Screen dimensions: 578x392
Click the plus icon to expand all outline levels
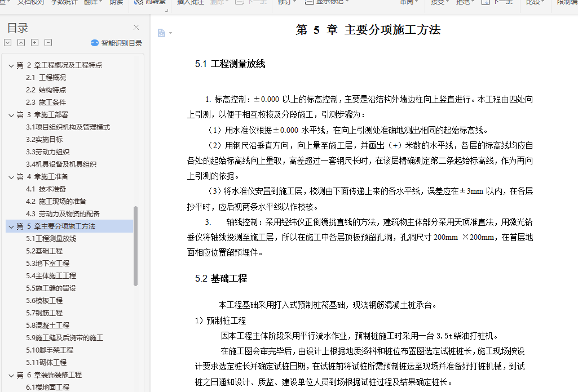34,43
